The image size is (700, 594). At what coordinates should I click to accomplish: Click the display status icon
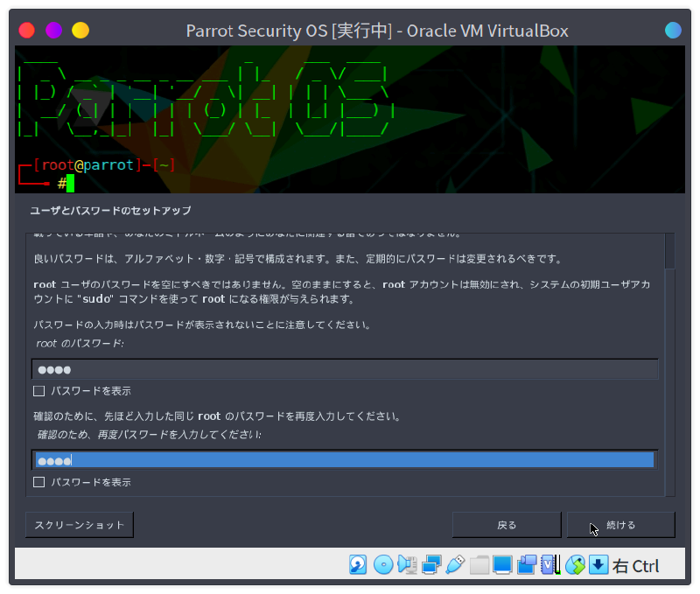tap(503, 565)
